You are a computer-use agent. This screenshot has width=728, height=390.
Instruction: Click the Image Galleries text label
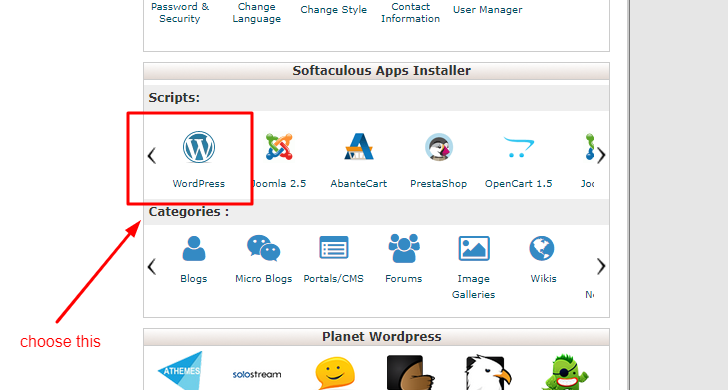pyautogui.click(x=474, y=286)
